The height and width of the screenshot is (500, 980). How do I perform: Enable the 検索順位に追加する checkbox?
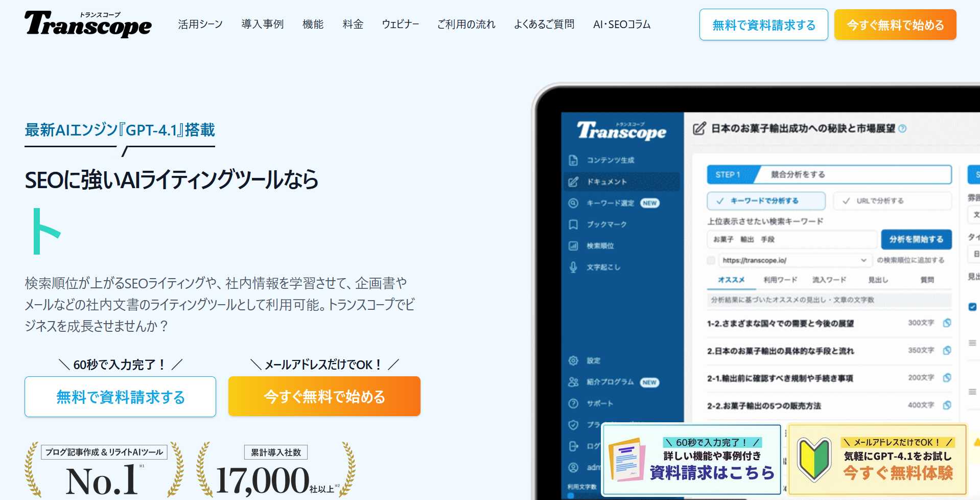[x=711, y=260]
